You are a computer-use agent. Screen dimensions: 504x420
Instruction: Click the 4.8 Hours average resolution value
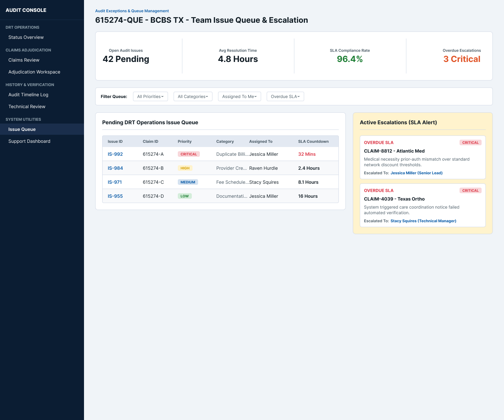238,59
